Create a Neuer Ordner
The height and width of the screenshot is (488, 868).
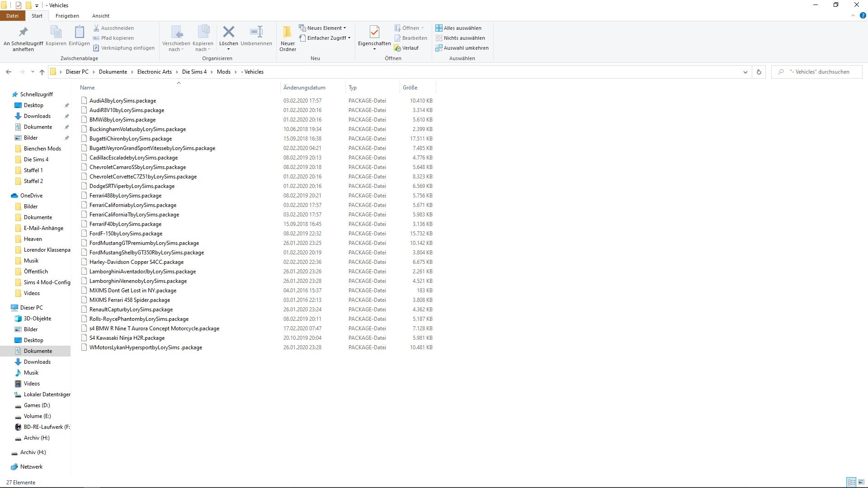(288, 38)
